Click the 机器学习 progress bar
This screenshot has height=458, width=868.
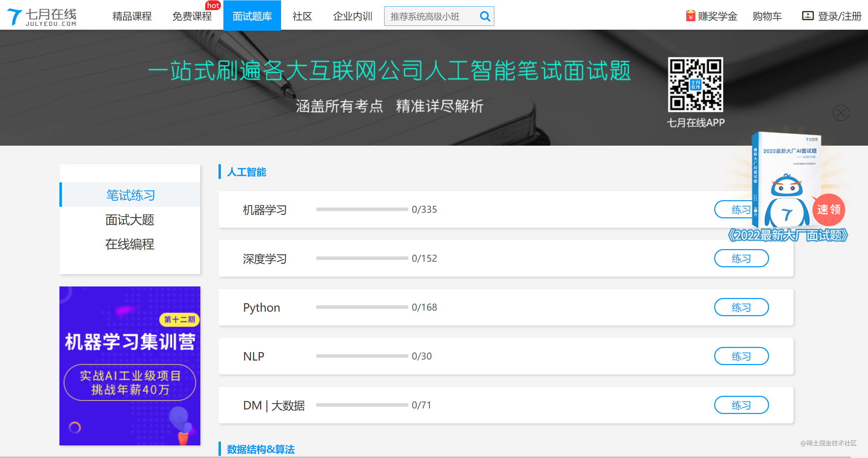point(362,209)
